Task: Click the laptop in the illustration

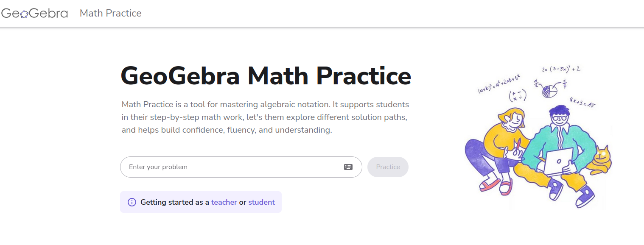Action: click(x=558, y=162)
